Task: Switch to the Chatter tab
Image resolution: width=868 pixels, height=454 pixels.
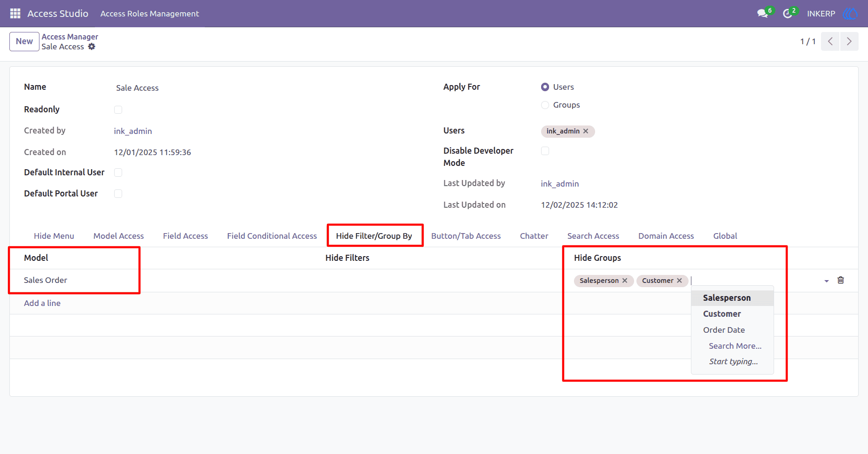Action: coord(534,236)
